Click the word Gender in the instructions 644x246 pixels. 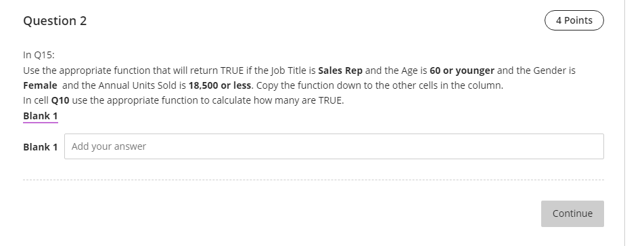549,70
